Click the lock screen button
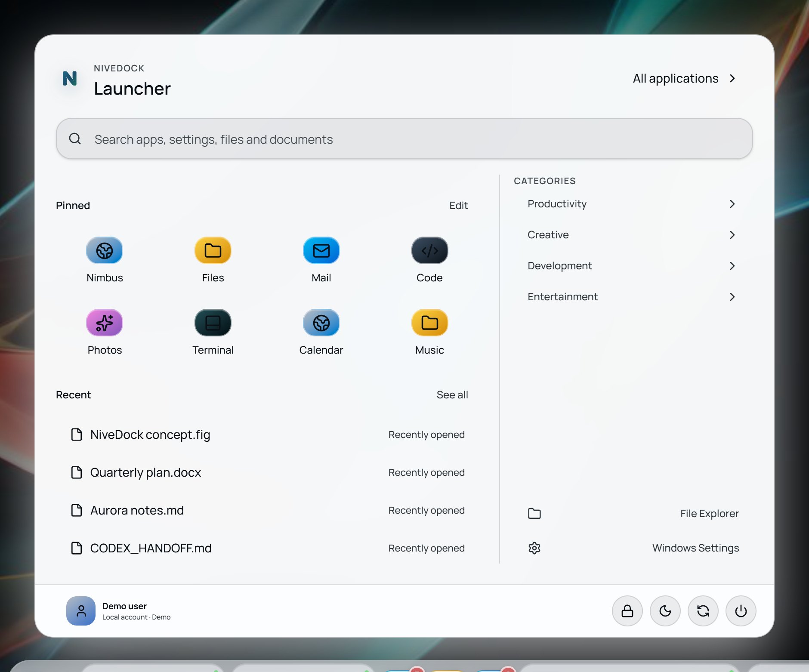Screen dimensions: 809x672 click(x=627, y=611)
